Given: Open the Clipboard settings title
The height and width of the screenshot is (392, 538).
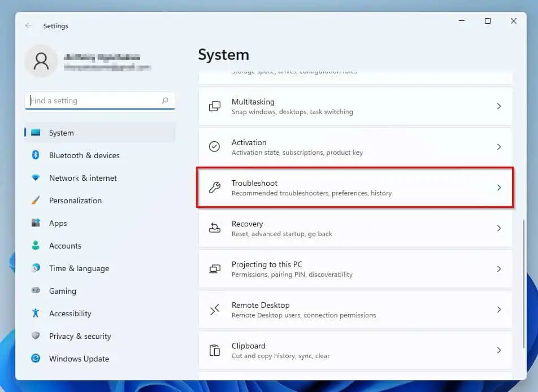Looking at the screenshot, I should click(249, 346).
